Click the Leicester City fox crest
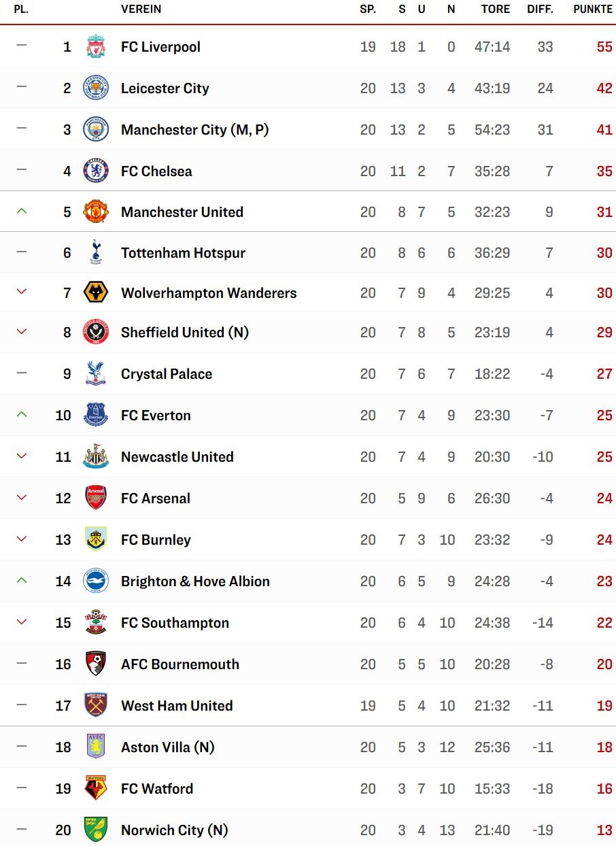 click(x=96, y=88)
